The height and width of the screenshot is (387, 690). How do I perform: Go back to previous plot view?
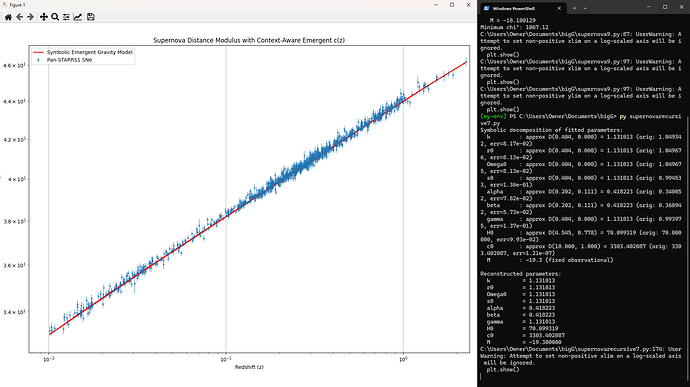(x=19, y=17)
